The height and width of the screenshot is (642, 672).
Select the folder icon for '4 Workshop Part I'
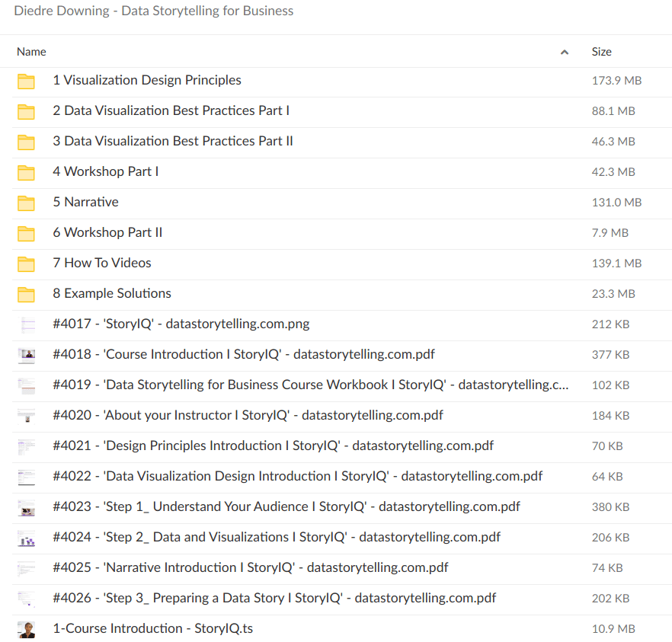pyautogui.click(x=25, y=171)
